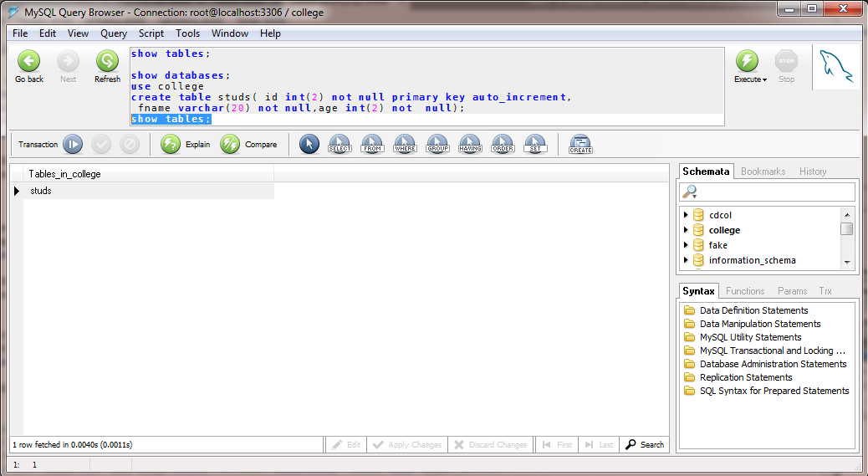Click the Next arrow icon
868x476 pixels.
[68, 61]
